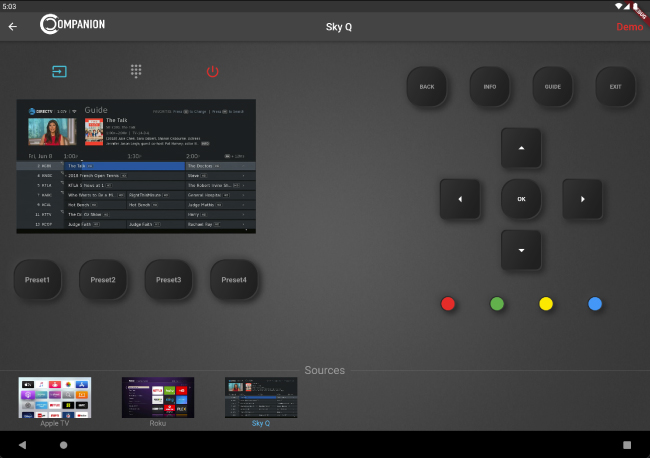Open the numeric keypad icon
This screenshot has height=458, width=650.
[136, 71]
